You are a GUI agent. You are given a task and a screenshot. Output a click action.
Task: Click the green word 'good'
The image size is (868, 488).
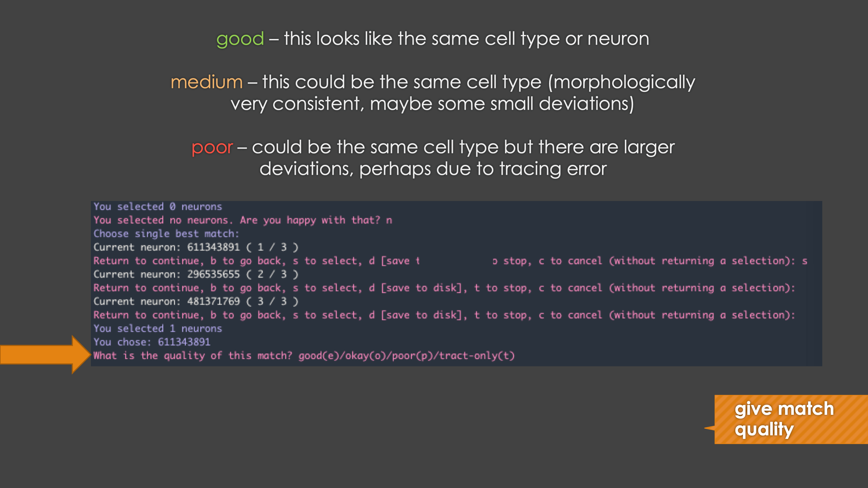click(240, 39)
